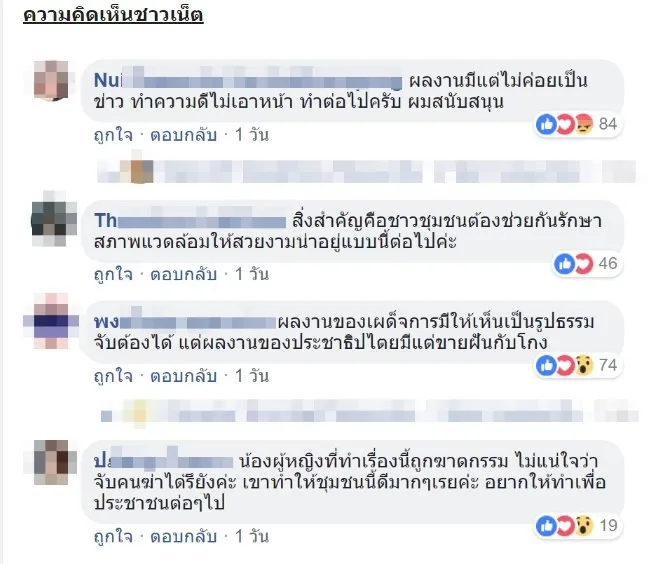
Task: Expand blurred replies under Nui's comment
Action: (367, 171)
